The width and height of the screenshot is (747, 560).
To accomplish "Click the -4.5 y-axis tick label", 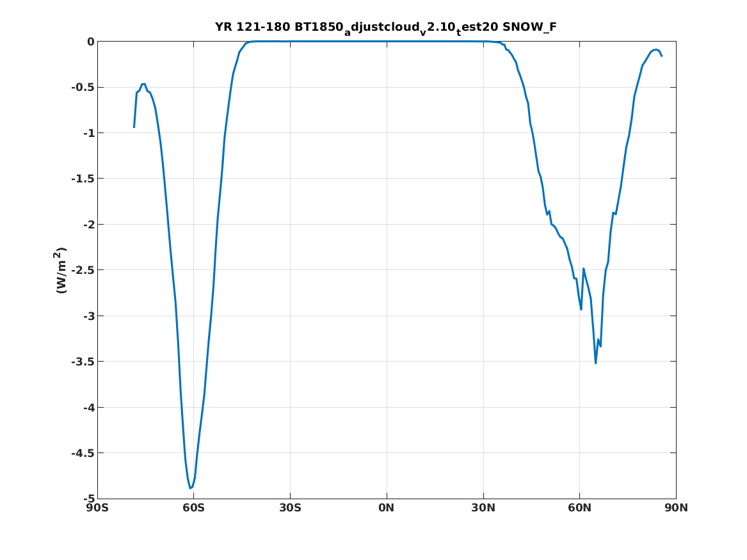I will [83, 453].
